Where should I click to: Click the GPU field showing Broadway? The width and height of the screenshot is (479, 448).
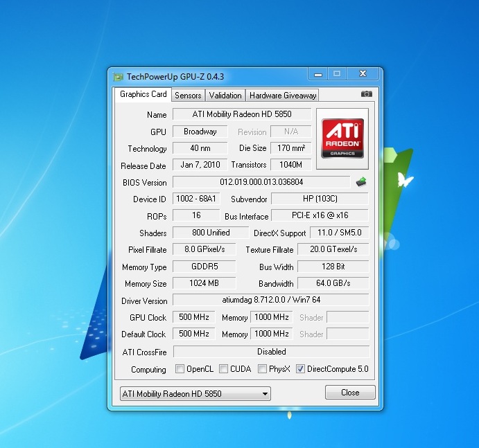200,132
